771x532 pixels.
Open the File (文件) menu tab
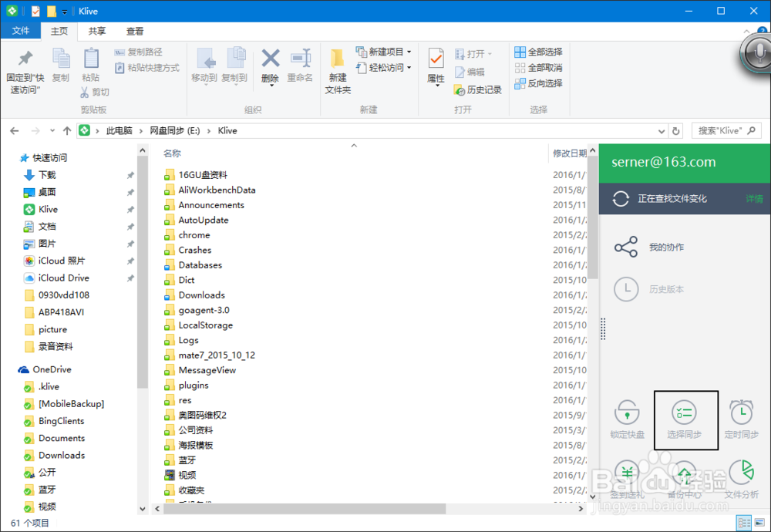pyautogui.click(x=20, y=31)
